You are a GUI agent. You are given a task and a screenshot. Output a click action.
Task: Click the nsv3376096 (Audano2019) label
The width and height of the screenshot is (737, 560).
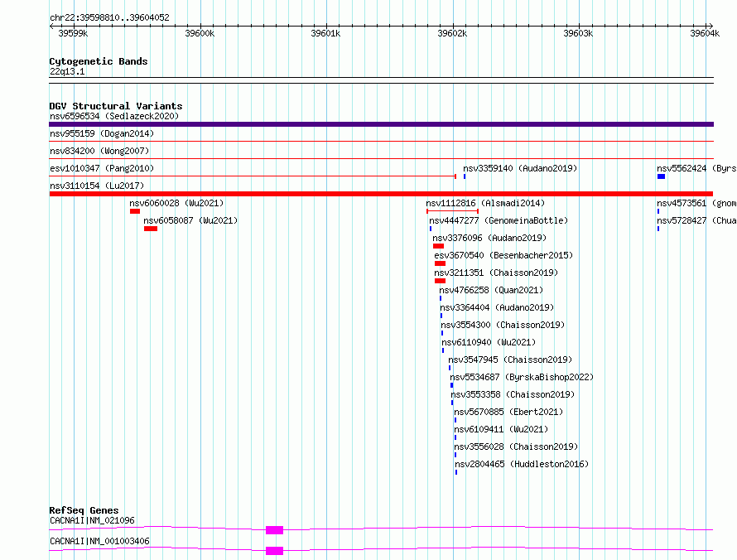[x=489, y=238]
